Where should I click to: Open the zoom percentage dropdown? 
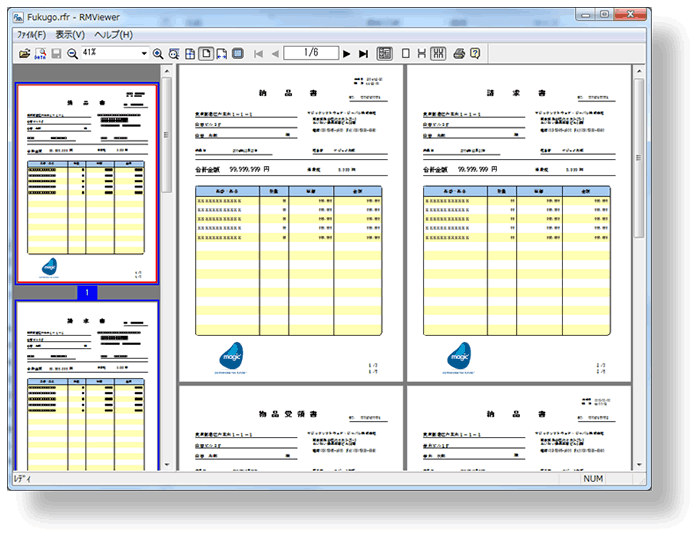[144, 53]
